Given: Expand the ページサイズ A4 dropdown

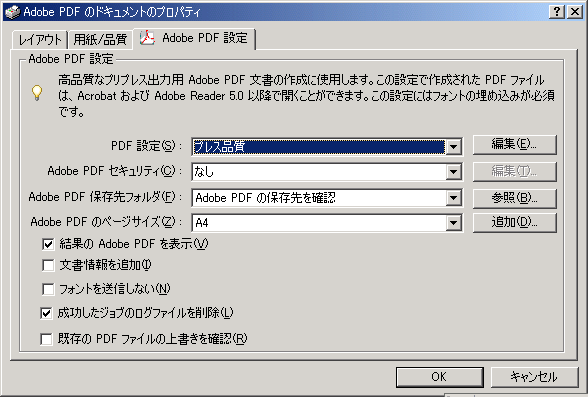Looking at the screenshot, I should (x=453, y=223).
